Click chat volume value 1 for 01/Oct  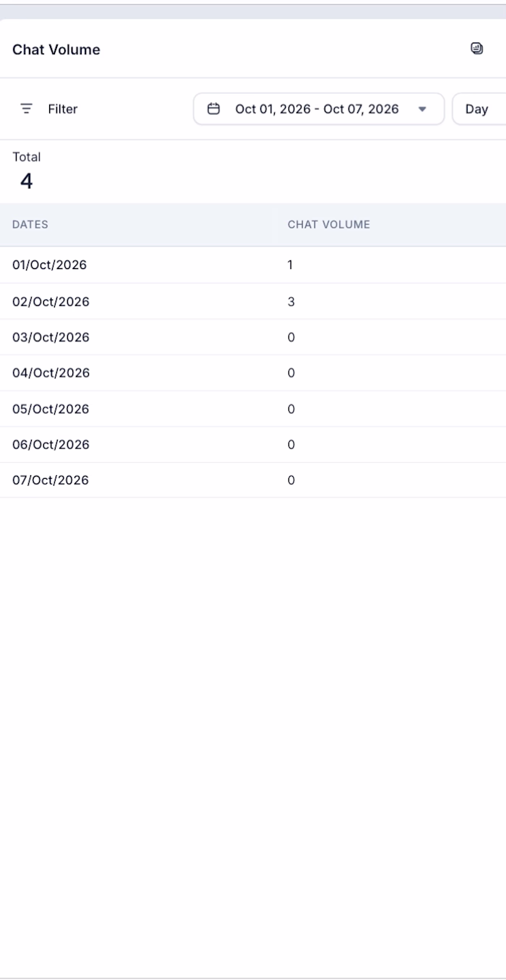tap(291, 265)
